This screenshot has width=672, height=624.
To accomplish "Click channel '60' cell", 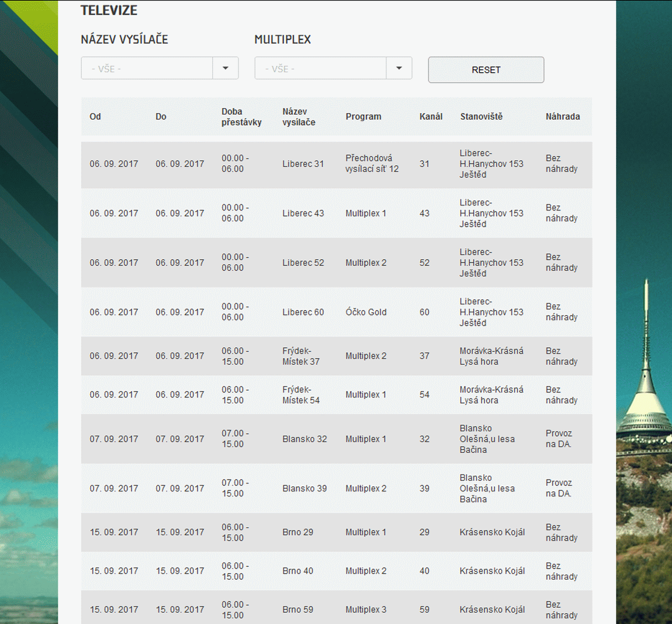I will [x=424, y=312].
